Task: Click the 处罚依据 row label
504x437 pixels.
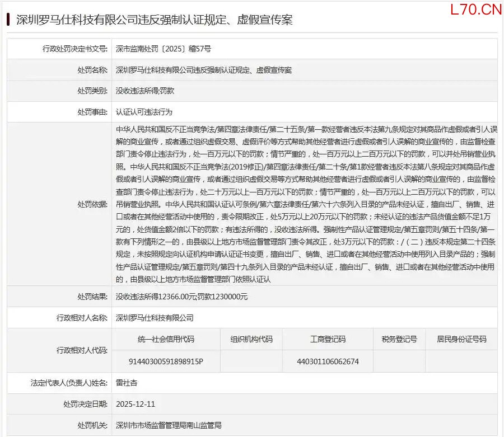Action: click(x=92, y=204)
